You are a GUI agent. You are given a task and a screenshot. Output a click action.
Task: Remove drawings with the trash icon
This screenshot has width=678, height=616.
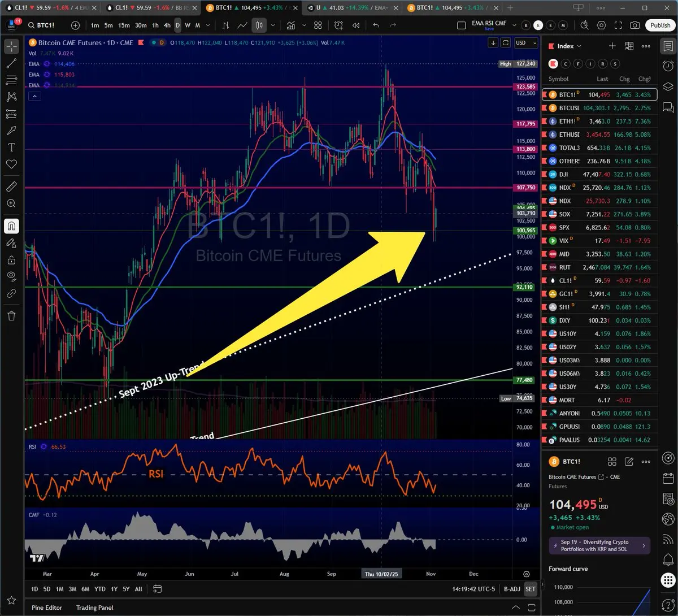tap(11, 316)
